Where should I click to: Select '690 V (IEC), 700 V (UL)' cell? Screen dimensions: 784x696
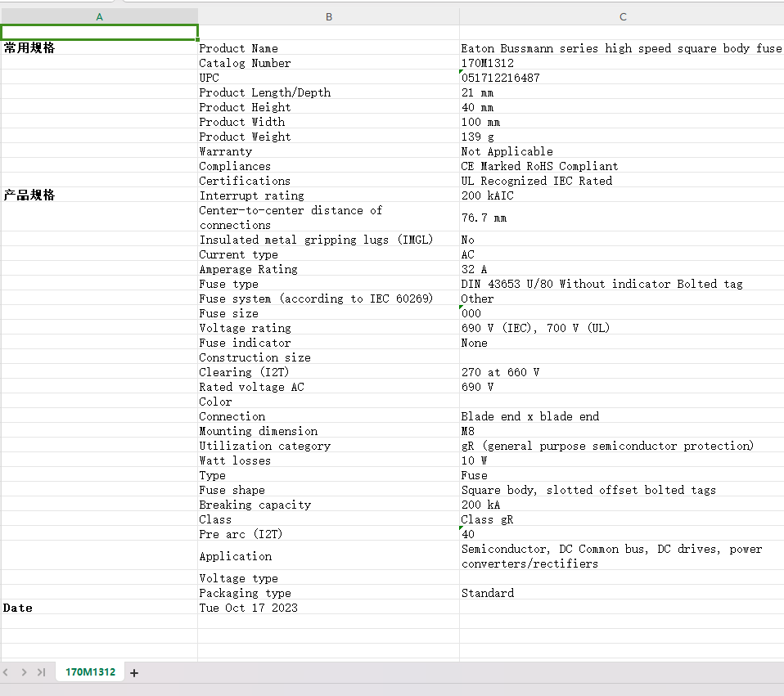tap(621, 328)
